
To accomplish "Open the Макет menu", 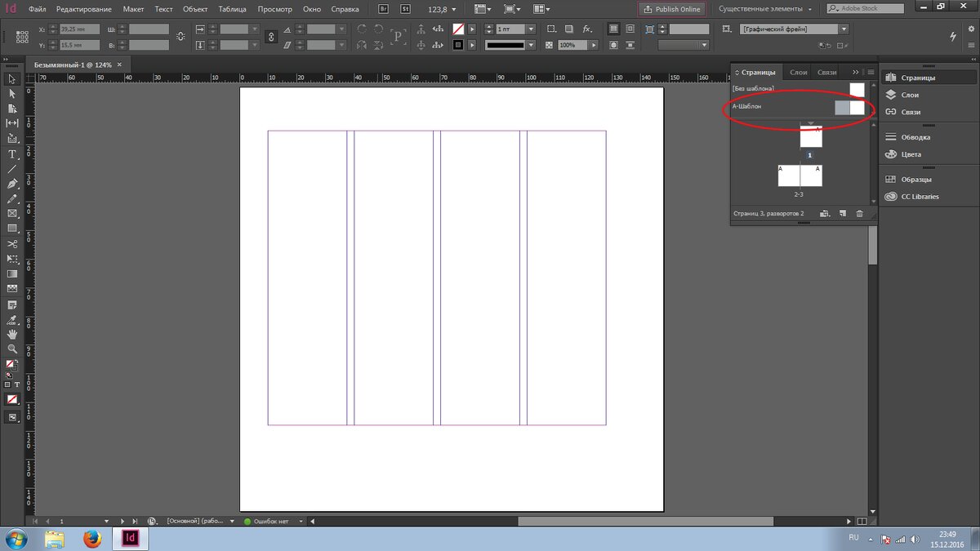I will pos(133,9).
